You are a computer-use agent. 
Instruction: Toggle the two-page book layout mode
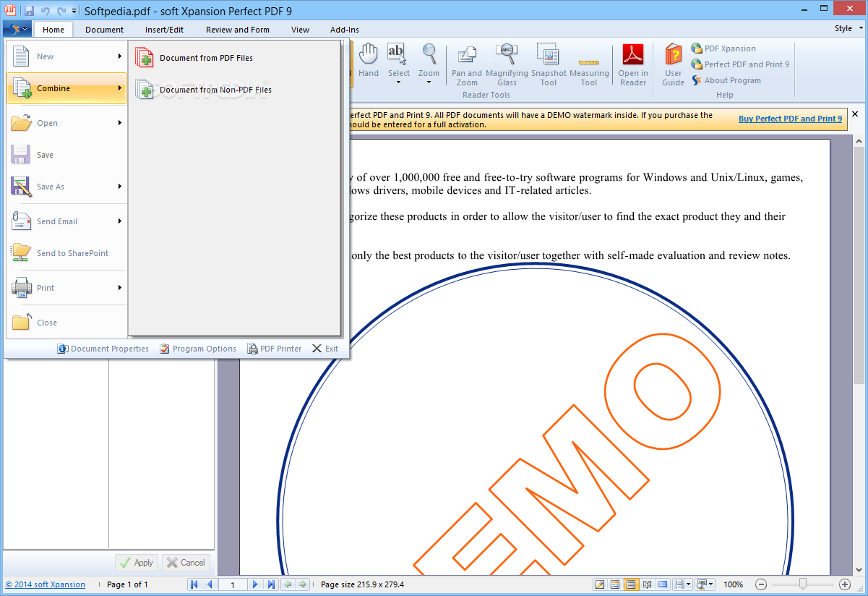[647, 584]
